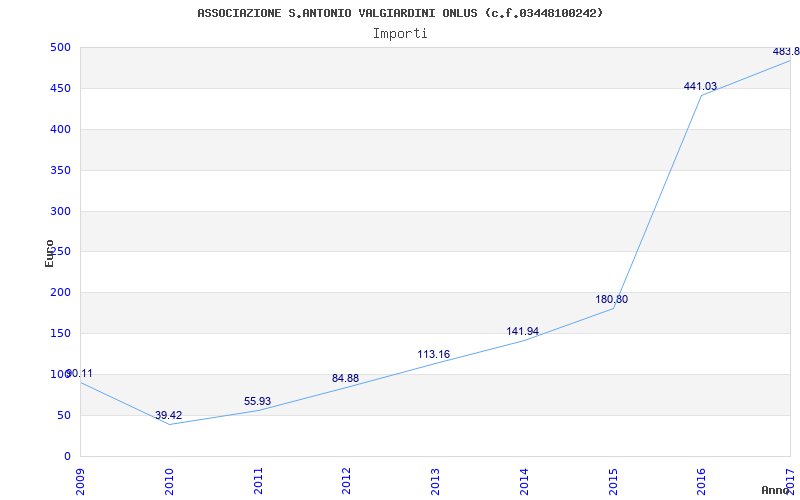Select the 39.42 data label
This screenshot has height=500, width=800.
pos(168,415)
